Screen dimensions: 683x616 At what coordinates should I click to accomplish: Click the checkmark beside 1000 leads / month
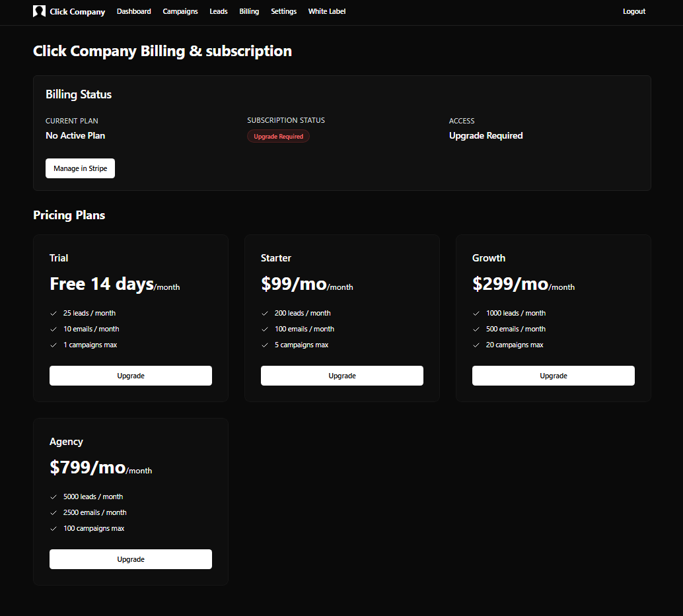click(476, 314)
